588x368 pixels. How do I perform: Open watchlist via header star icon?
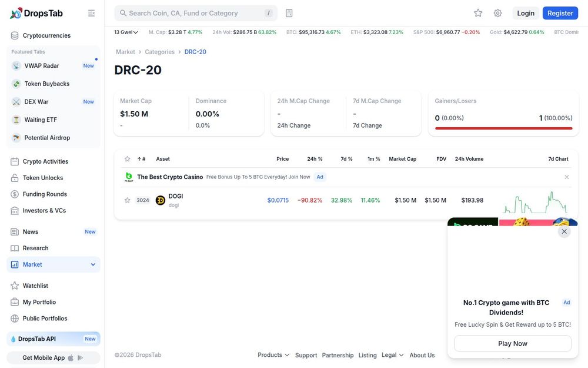[x=477, y=13]
